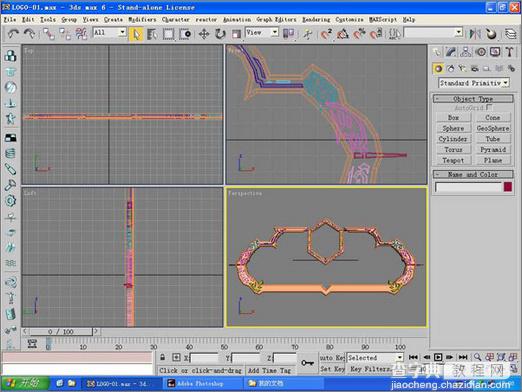Click the Torus primitive button
The width and height of the screenshot is (522, 392).
[x=453, y=150]
